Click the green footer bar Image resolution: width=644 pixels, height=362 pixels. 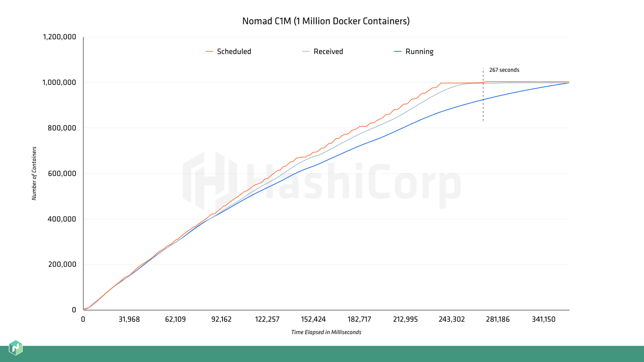322,354
